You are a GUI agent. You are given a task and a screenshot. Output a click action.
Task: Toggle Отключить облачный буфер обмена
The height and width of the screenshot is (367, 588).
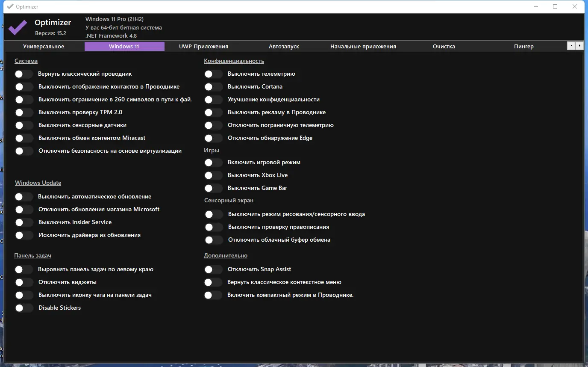[x=214, y=240]
